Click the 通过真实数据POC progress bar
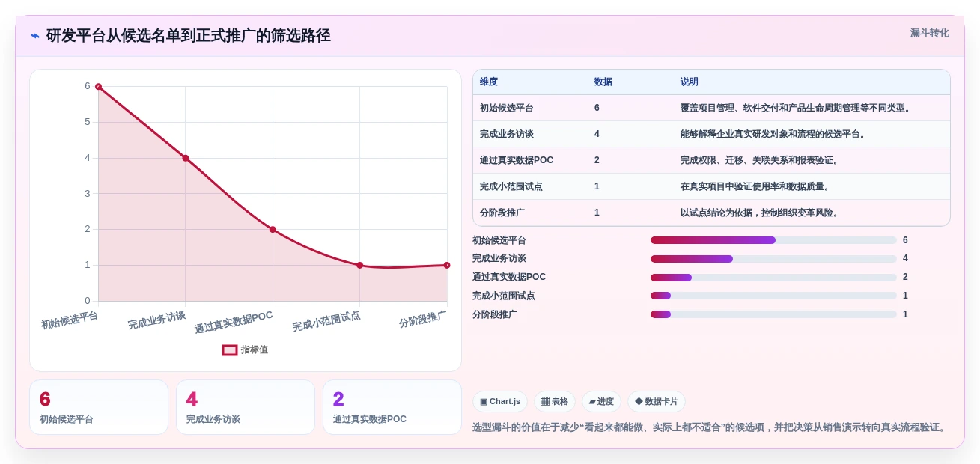The width and height of the screenshot is (980, 464). 773,278
